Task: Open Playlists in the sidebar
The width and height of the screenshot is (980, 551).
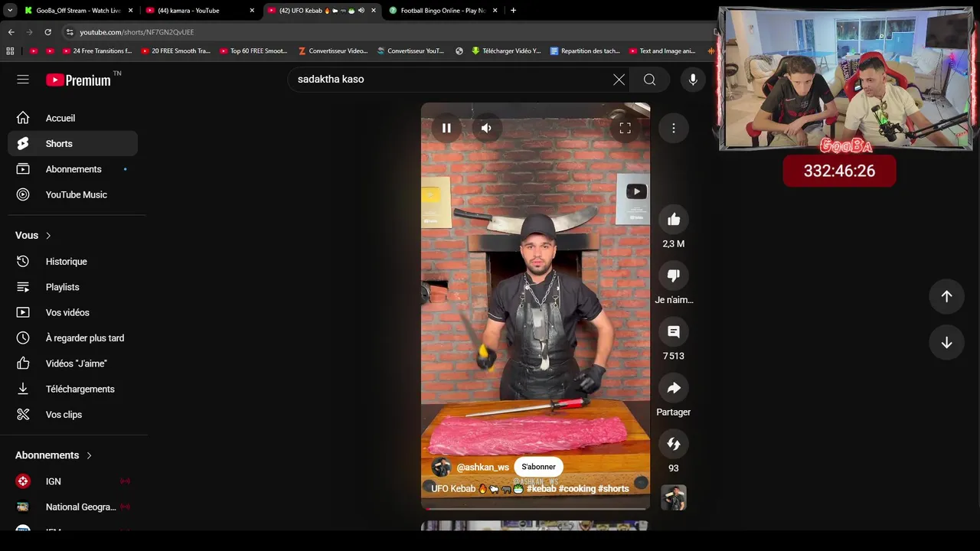Action: pos(73,287)
